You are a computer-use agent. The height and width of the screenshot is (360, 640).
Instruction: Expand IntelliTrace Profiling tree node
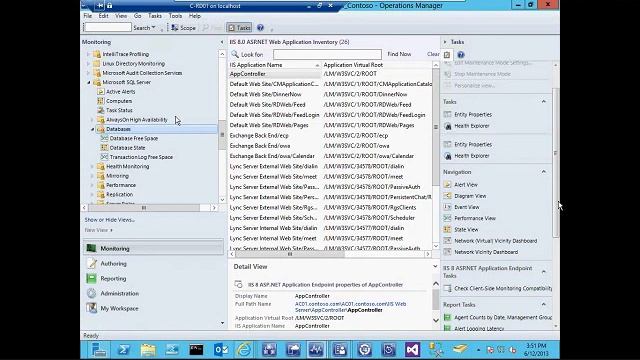pyautogui.click(x=88, y=54)
